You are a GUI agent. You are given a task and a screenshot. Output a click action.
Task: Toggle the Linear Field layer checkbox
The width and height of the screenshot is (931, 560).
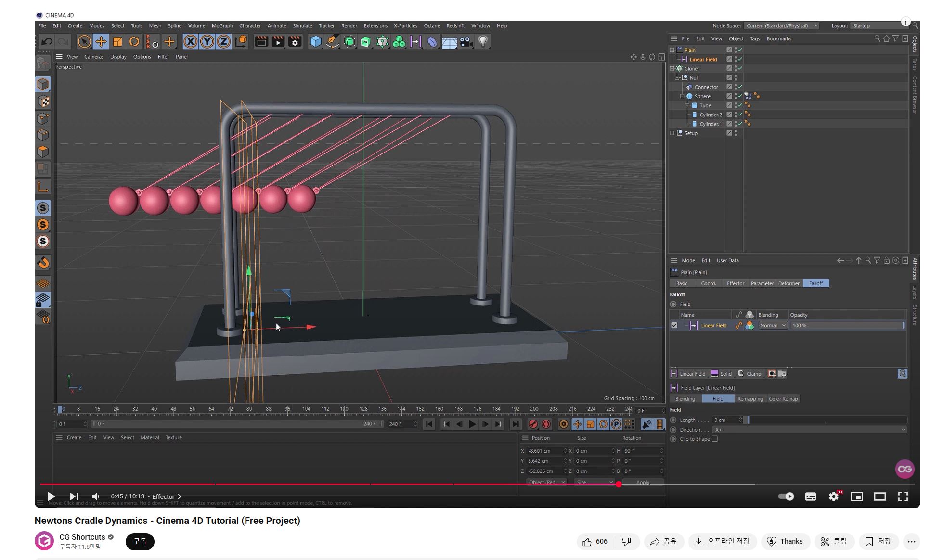(x=674, y=326)
